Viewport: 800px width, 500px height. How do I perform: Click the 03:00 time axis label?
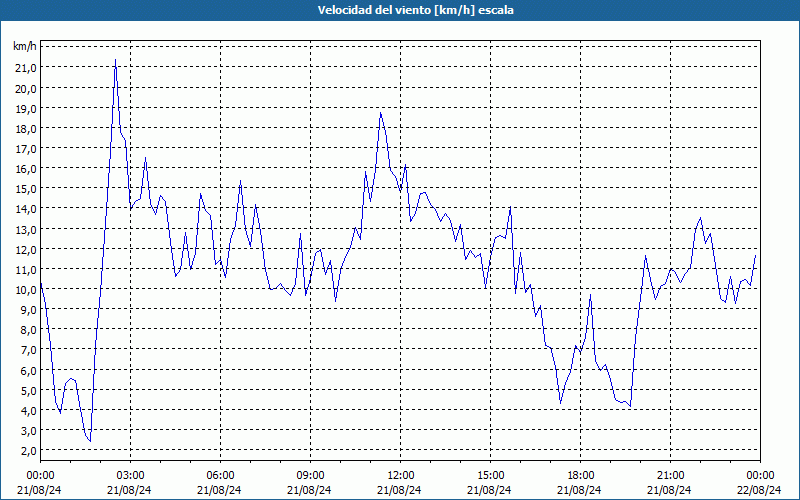130,476
